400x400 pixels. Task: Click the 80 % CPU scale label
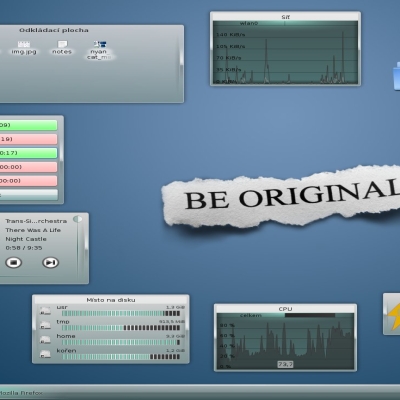point(227,325)
